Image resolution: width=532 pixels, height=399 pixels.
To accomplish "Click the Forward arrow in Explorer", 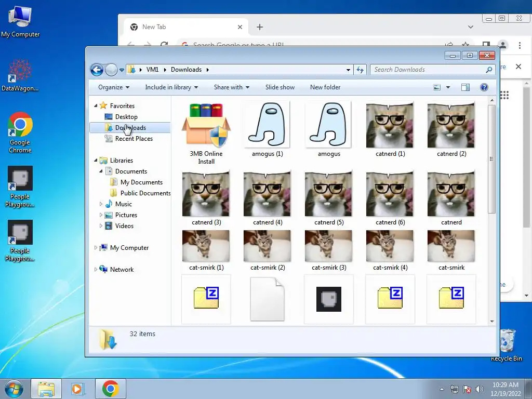I will click(111, 70).
